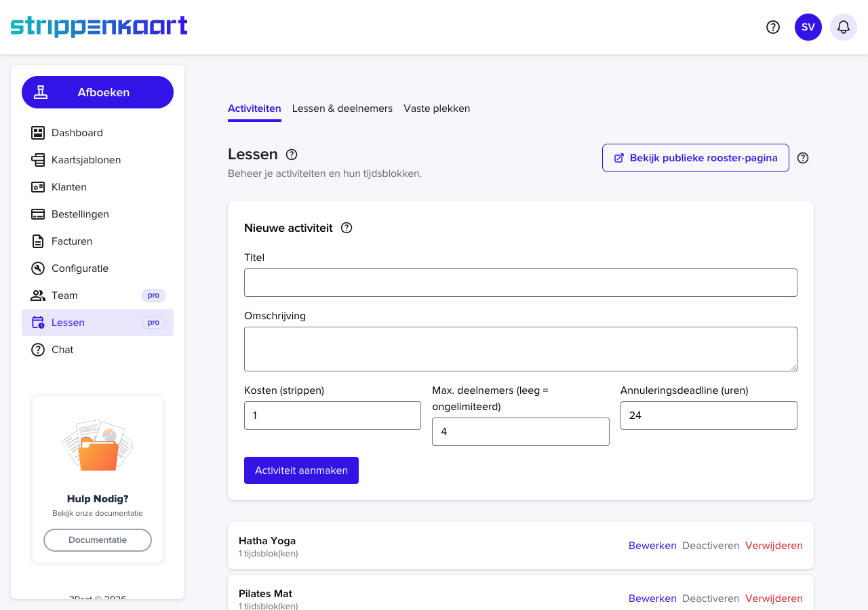This screenshot has height=610, width=868.
Task: Click the Chat question-mark icon
Action: point(38,350)
